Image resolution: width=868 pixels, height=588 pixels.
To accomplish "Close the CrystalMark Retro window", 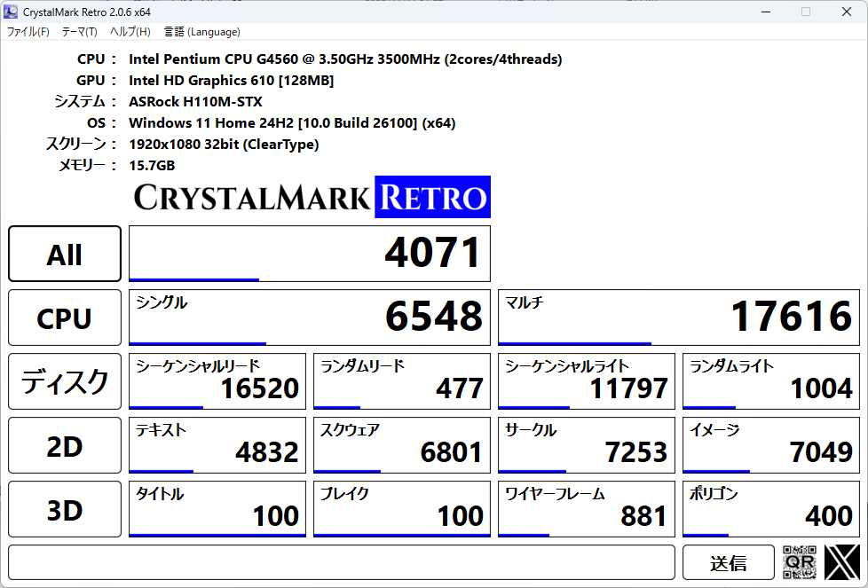I will pyautogui.click(x=847, y=12).
